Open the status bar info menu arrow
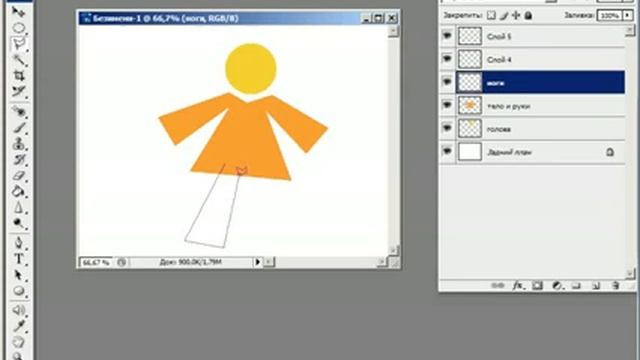The image size is (640, 360). (258, 262)
